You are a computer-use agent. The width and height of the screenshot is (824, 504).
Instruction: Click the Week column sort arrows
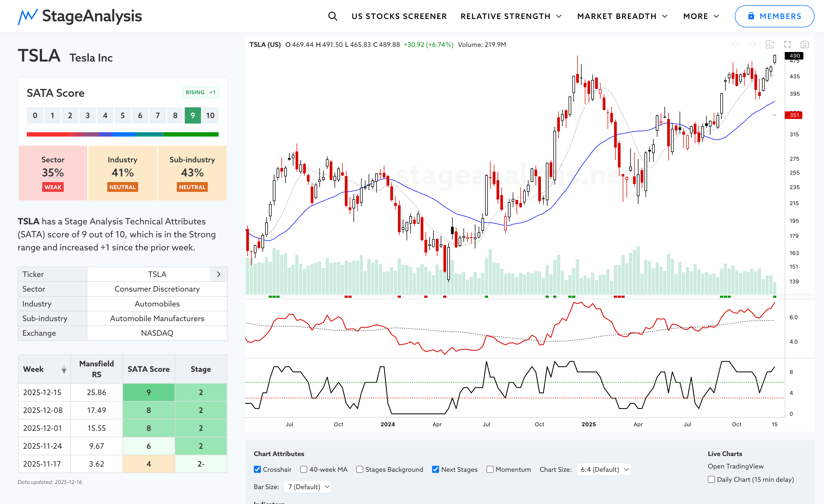coord(64,369)
